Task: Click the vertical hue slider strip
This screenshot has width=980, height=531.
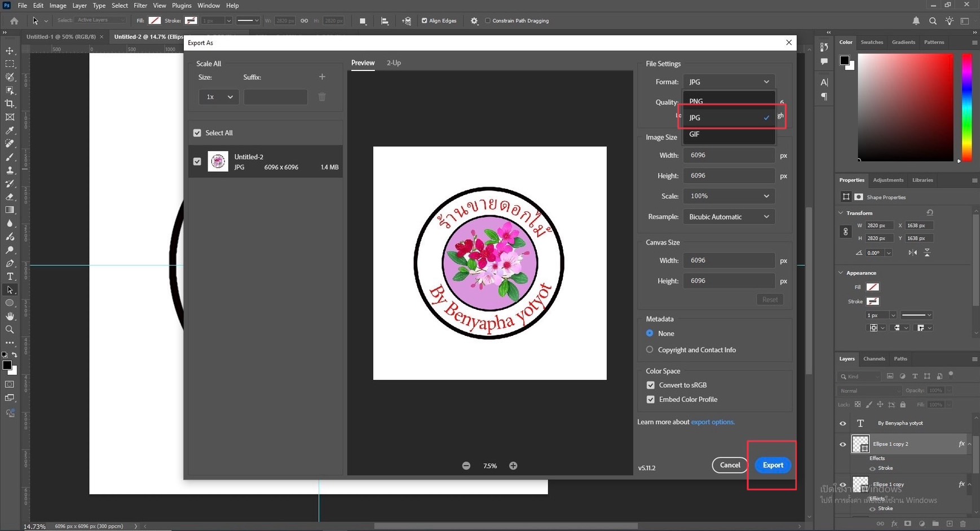Action: tap(966, 107)
